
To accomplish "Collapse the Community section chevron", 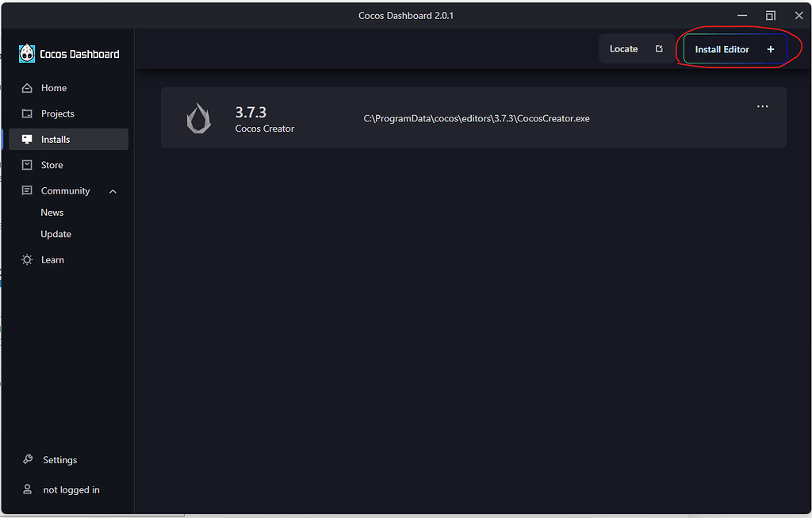I will 113,190.
